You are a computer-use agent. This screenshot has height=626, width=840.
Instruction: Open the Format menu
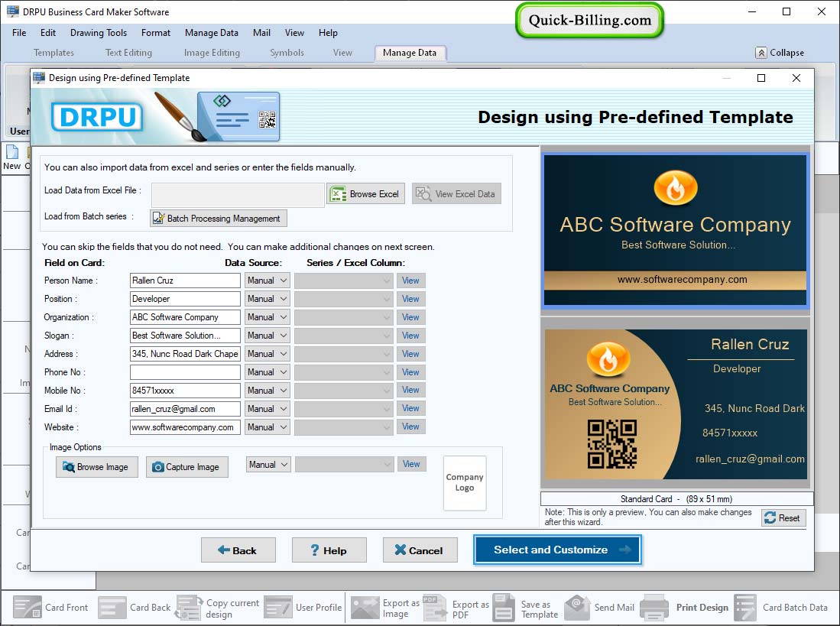click(x=156, y=33)
